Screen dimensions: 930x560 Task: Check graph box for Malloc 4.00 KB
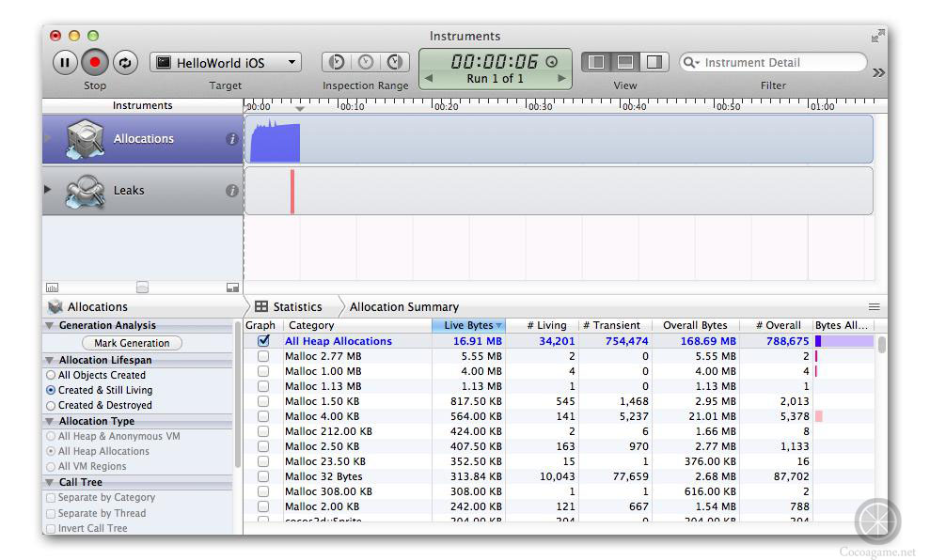[x=263, y=416]
